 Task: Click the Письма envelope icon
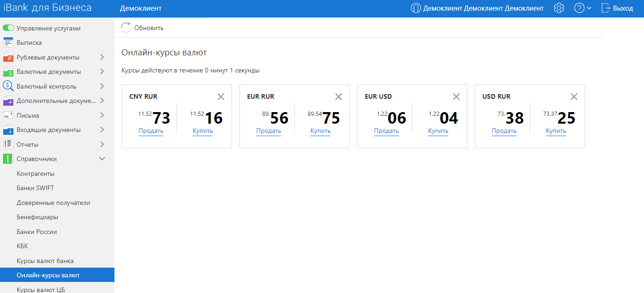(8, 115)
